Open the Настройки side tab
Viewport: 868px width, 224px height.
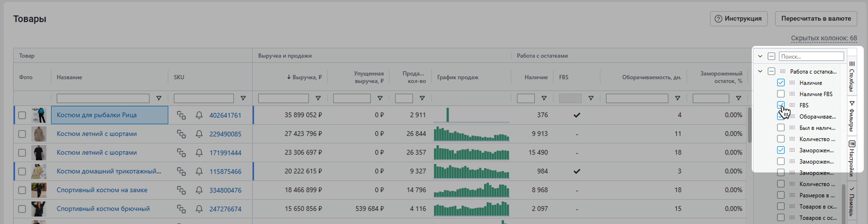click(852, 159)
